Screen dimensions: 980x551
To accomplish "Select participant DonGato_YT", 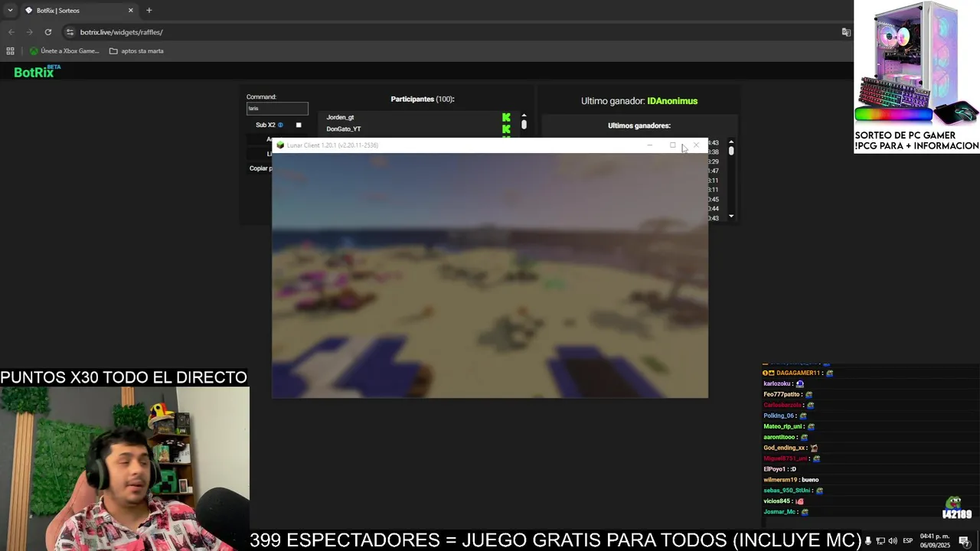I will [x=343, y=129].
